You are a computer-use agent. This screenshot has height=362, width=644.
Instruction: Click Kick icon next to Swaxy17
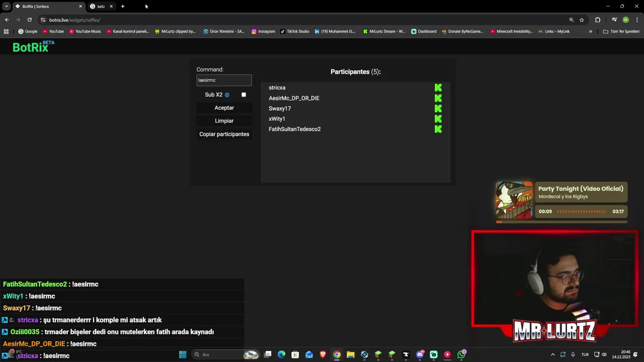pos(438,109)
